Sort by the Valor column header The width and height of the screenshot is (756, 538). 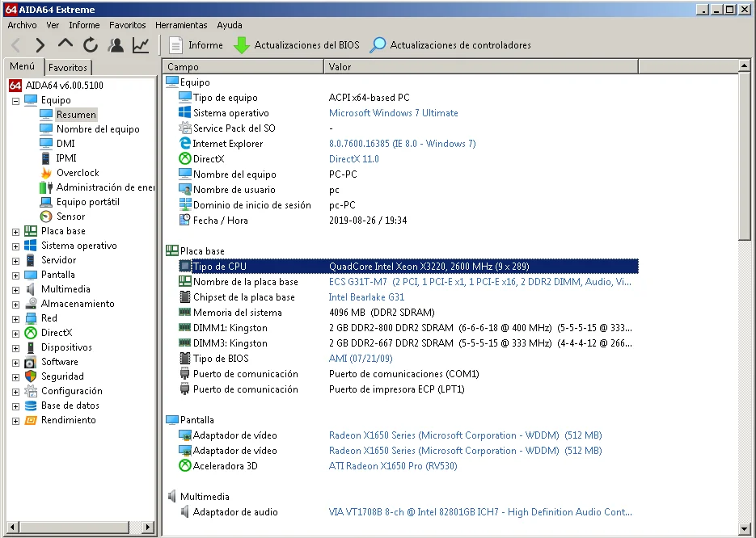(481, 66)
